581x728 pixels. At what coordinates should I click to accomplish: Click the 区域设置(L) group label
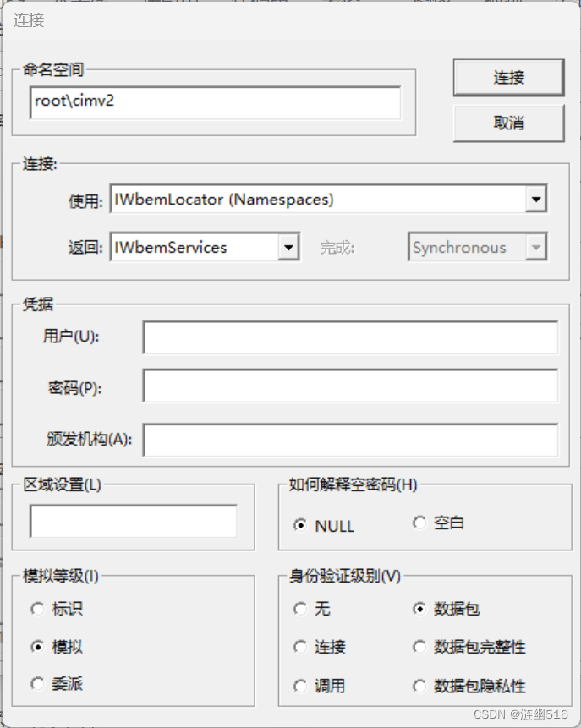(x=63, y=484)
